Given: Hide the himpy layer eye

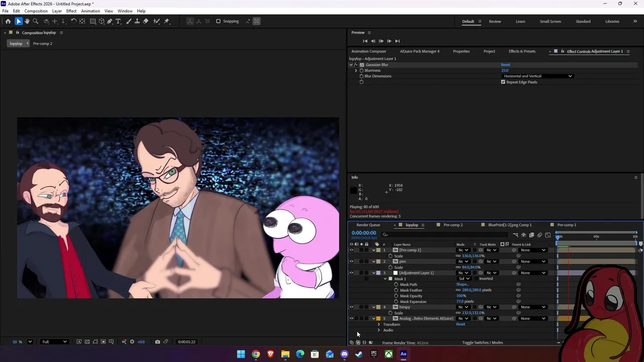Looking at the screenshot, I should click(351, 307).
